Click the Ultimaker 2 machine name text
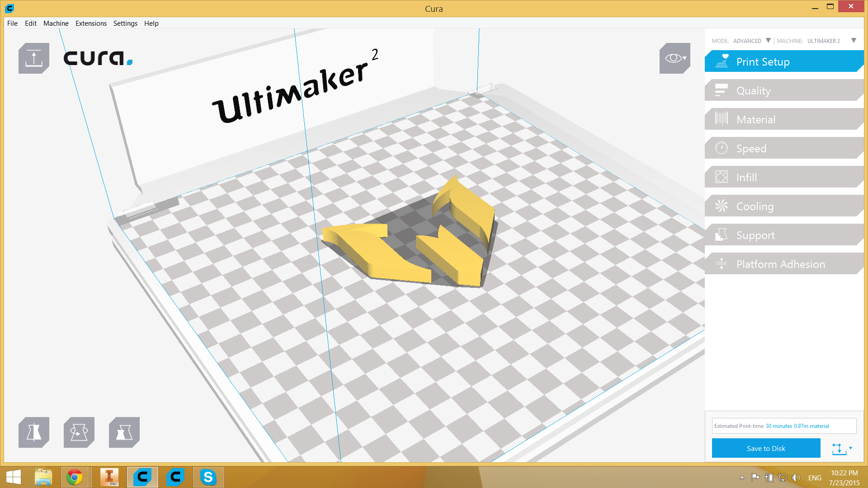The height and width of the screenshot is (488, 868). click(x=824, y=41)
